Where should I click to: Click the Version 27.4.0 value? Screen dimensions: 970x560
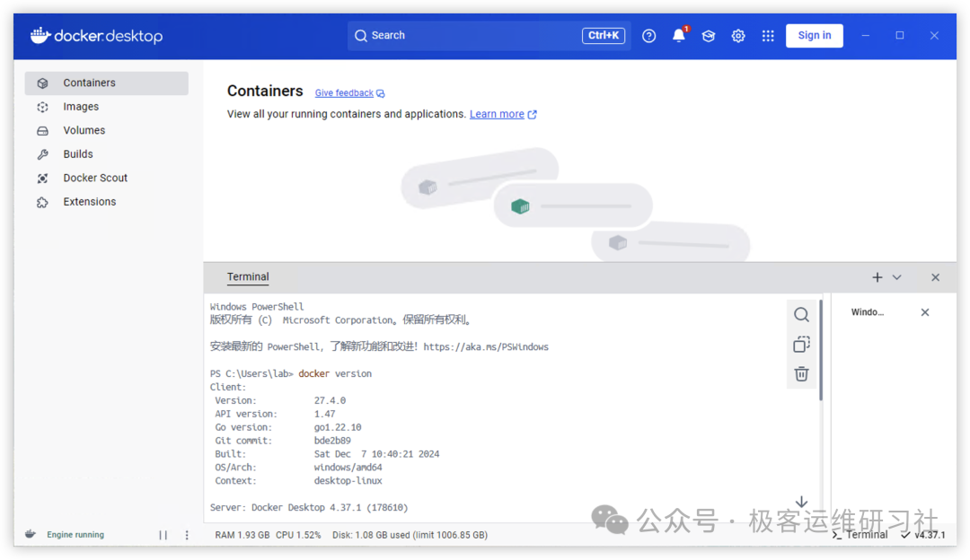[330, 400]
